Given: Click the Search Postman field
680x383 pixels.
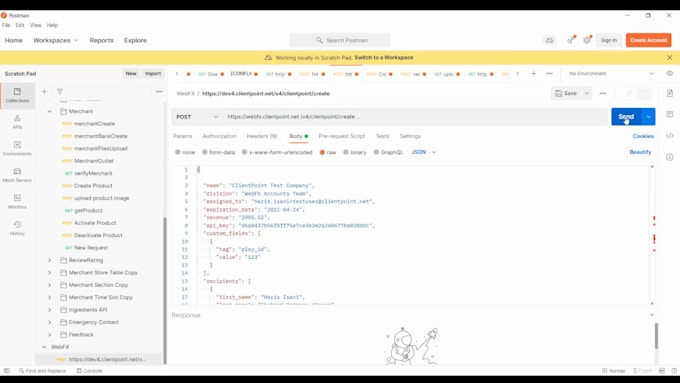Looking at the screenshot, I should point(340,40).
